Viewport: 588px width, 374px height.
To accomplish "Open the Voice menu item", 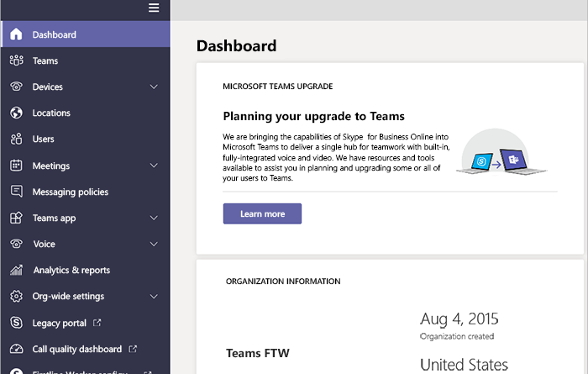I will pos(44,244).
